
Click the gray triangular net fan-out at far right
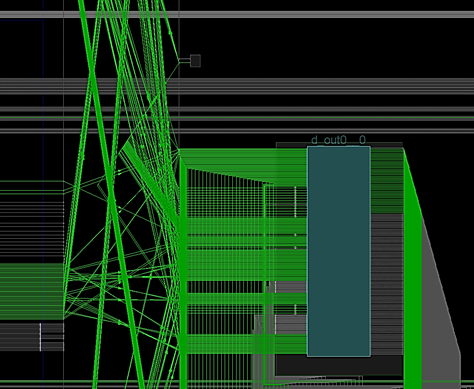440,300
